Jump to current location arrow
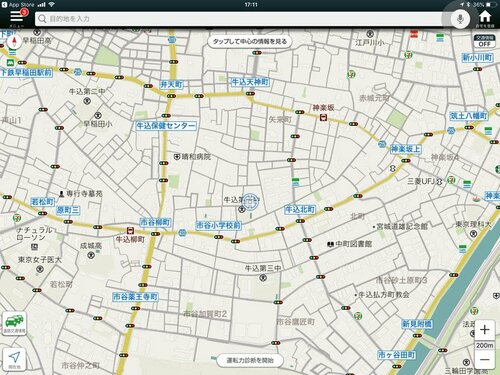Screen dimensions: 500x375 [14, 359]
